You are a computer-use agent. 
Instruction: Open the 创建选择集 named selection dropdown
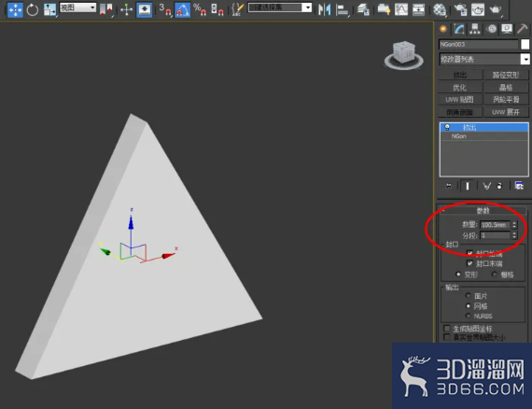tap(280, 7)
